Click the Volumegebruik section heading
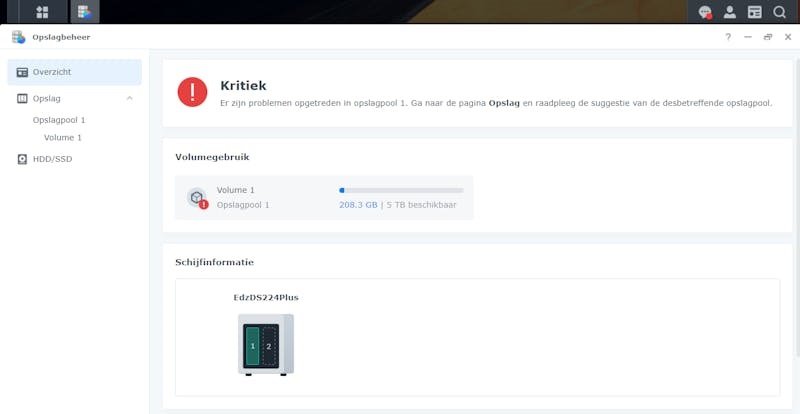 212,157
